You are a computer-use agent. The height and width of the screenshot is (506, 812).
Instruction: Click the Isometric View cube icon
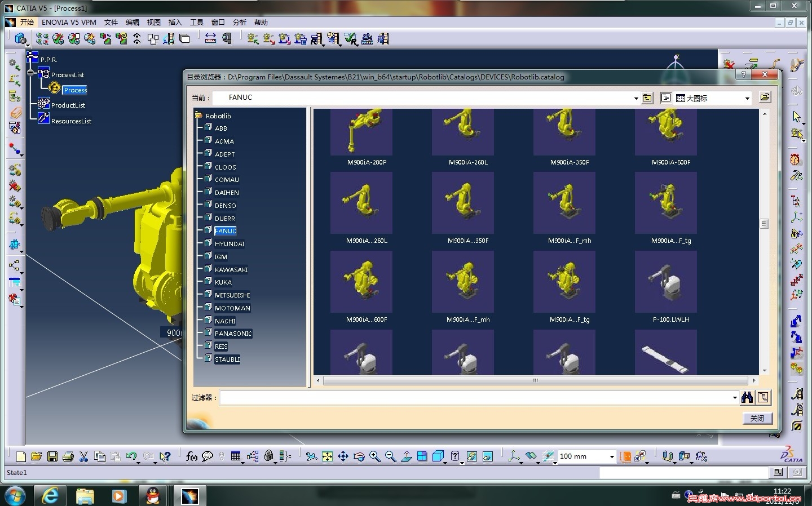(x=438, y=456)
